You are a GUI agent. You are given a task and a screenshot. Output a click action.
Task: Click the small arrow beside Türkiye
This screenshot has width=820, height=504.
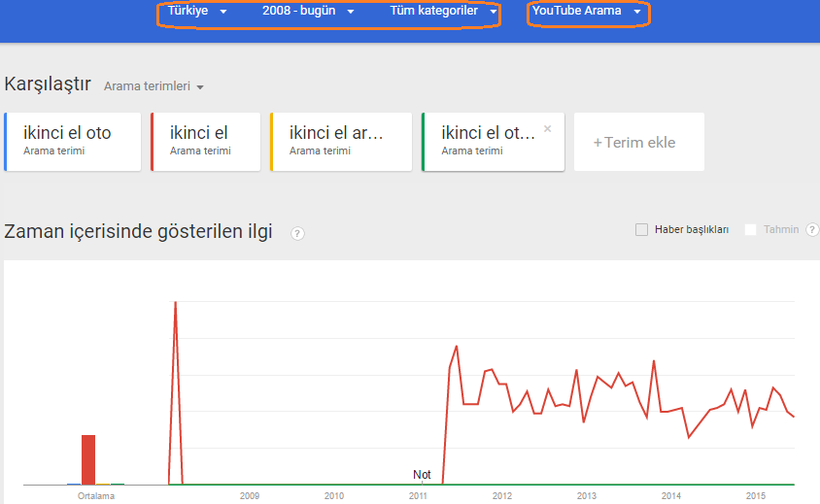[x=223, y=12]
